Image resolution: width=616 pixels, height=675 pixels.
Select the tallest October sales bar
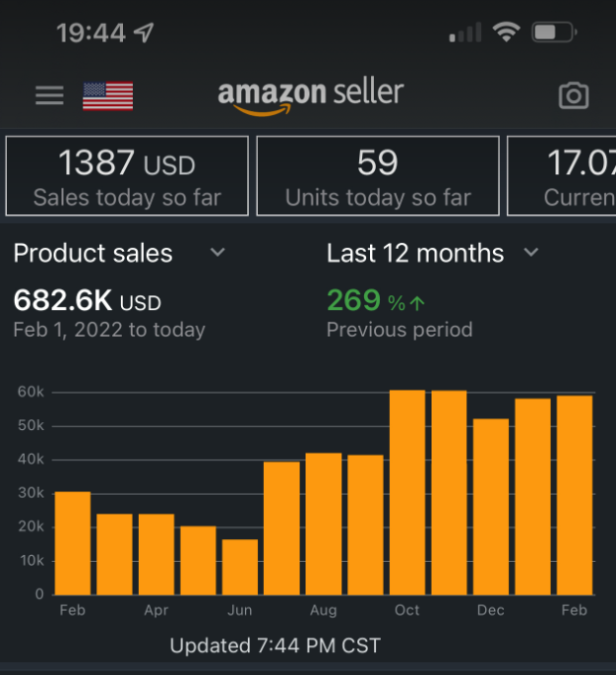click(407, 492)
